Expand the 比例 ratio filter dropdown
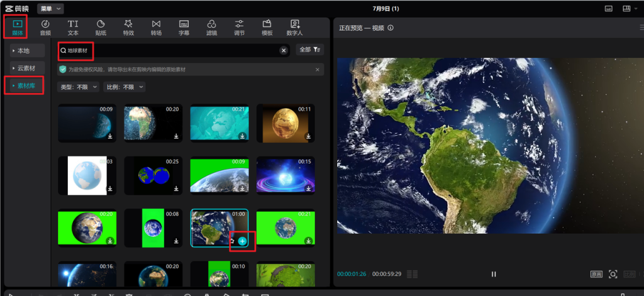The image size is (644, 296). click(x=125, y=87)
